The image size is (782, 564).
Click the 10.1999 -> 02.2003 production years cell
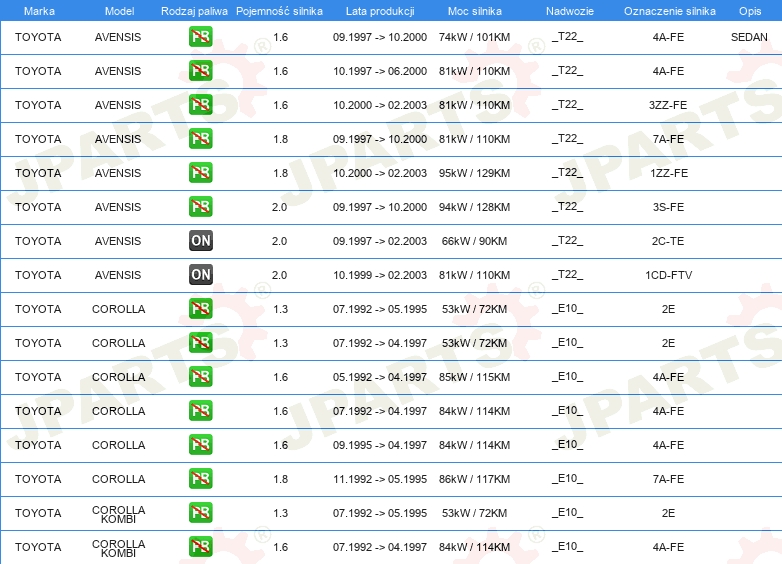[x=380, y=275]
